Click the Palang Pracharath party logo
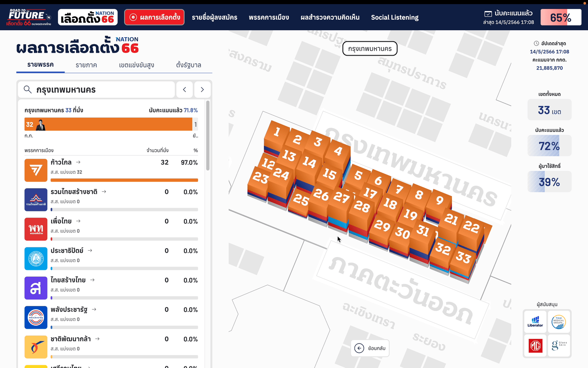 click(x=36, y=317)
